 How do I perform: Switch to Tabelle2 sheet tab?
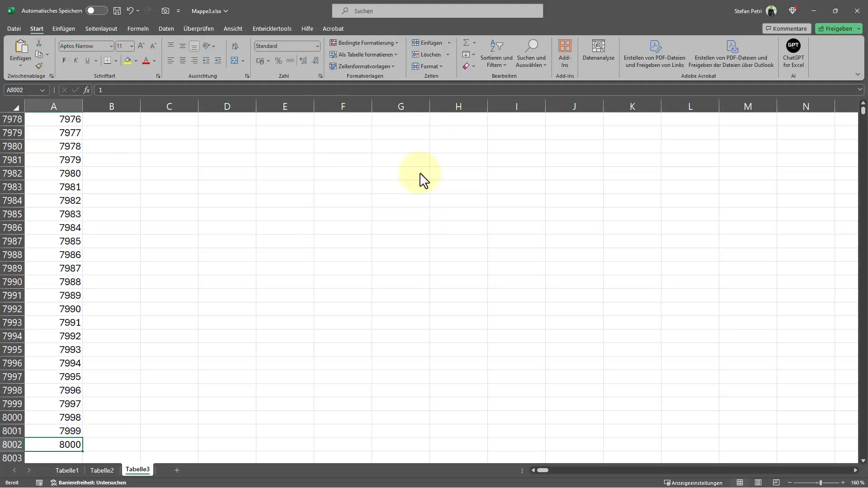coord(102,470)
